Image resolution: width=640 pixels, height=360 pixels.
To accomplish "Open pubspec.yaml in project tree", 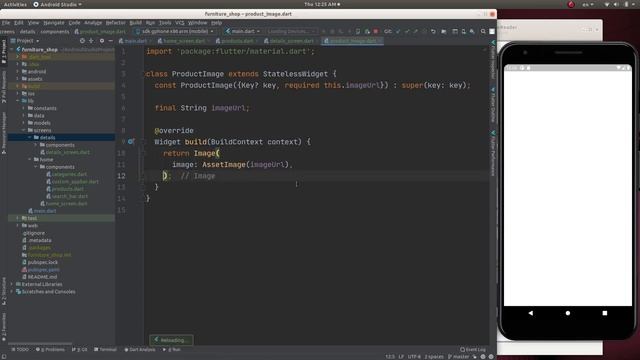I will click(43, 270).
